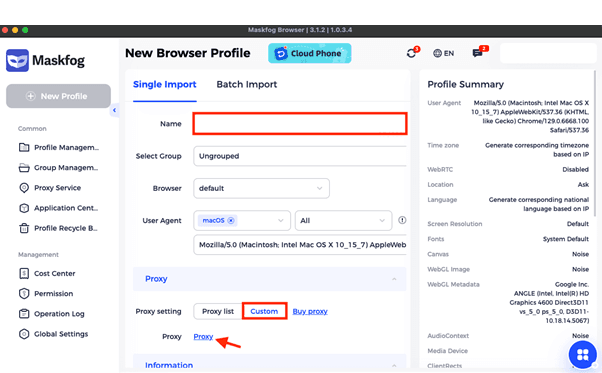
Task: Open the messages chat icon
Action: [478, 53]
